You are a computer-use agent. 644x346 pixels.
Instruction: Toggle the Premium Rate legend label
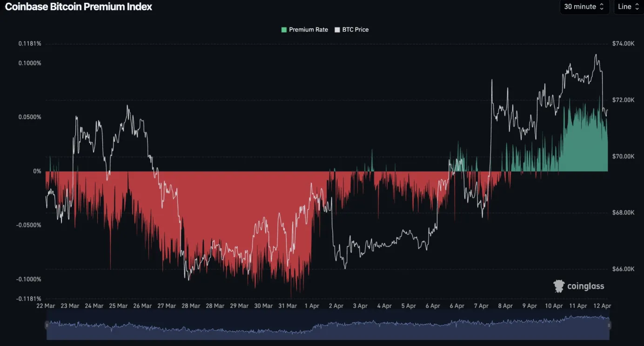[x=308, y=30]
